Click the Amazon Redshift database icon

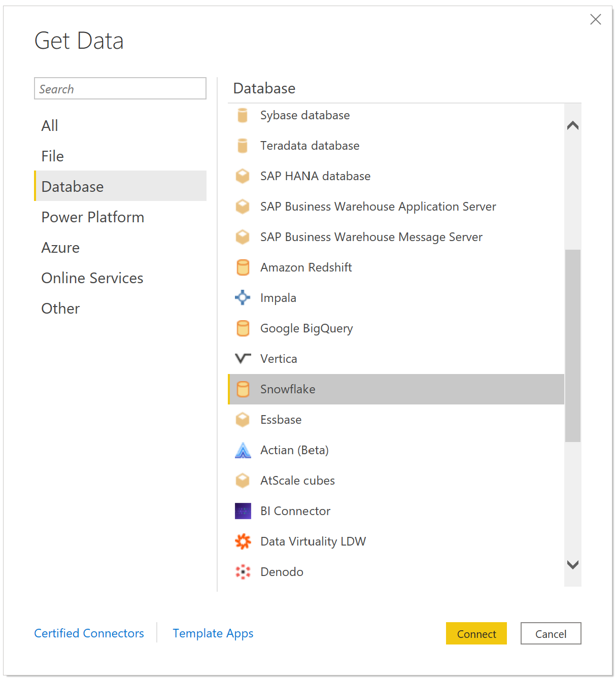pos(243,267)
